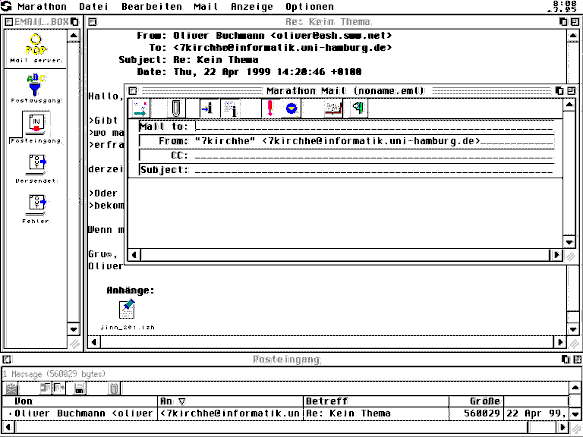583x437 pixels.
Task: Open the Datei menu
Action: [94, 7]
